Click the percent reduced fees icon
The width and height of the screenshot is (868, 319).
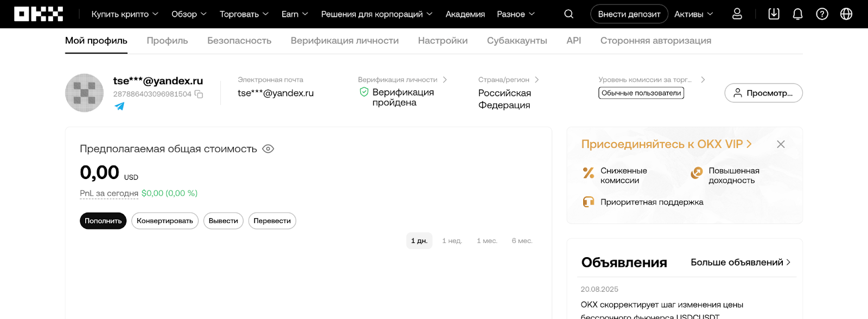pos(589,173)
